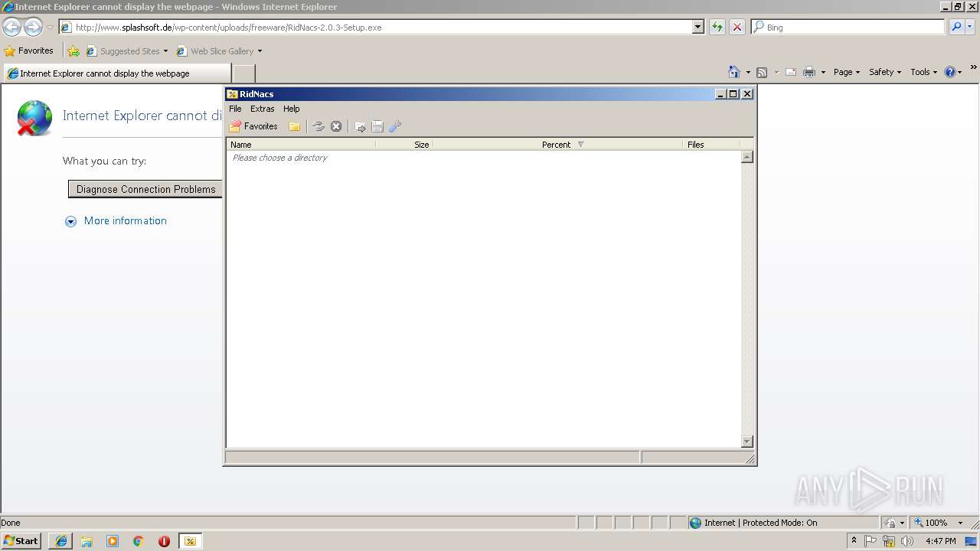The height and width of the screenshot is (551, 980).
Task: Select the 'cannot display the webpage' tab
Action: pos(116,73)
